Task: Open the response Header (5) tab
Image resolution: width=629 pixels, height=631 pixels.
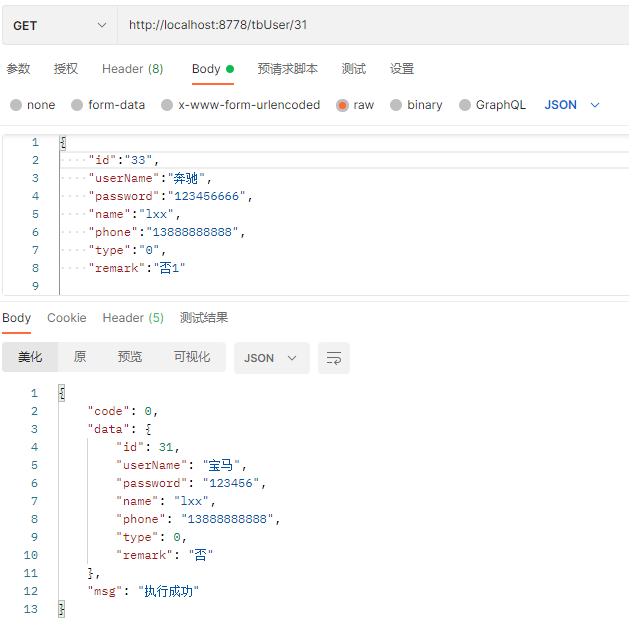Action: click(133, 318)
